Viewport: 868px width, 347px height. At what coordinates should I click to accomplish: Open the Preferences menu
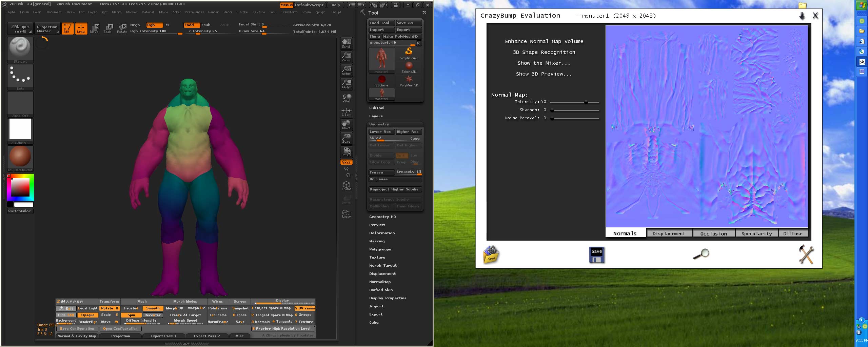[194, 12]
